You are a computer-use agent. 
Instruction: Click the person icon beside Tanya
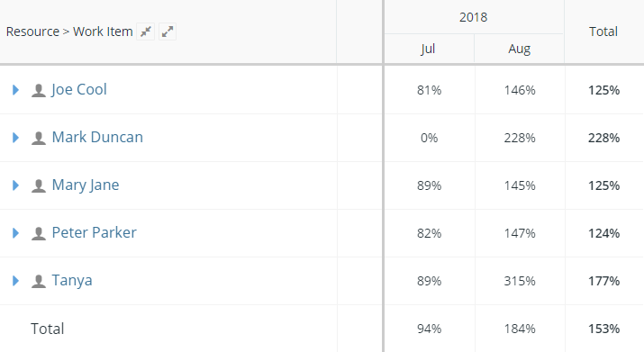point(39,281)
